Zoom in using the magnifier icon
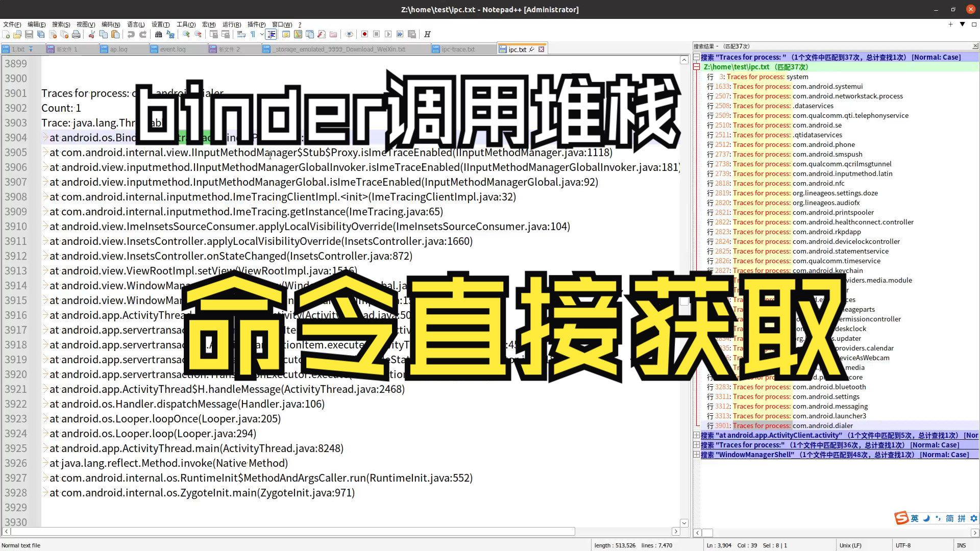Screen dimensions: 980x551 point(186,34)
